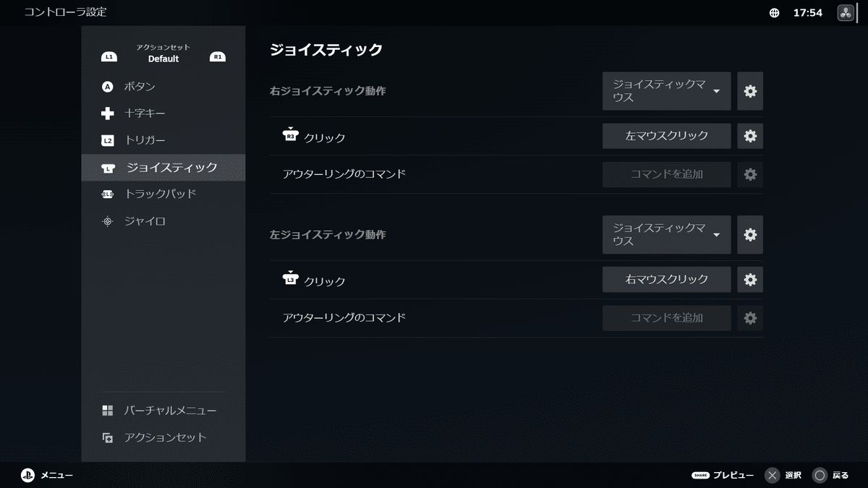
Task: Click the PlayStation メニュー button in footer
Action: [x=46, y=475]
